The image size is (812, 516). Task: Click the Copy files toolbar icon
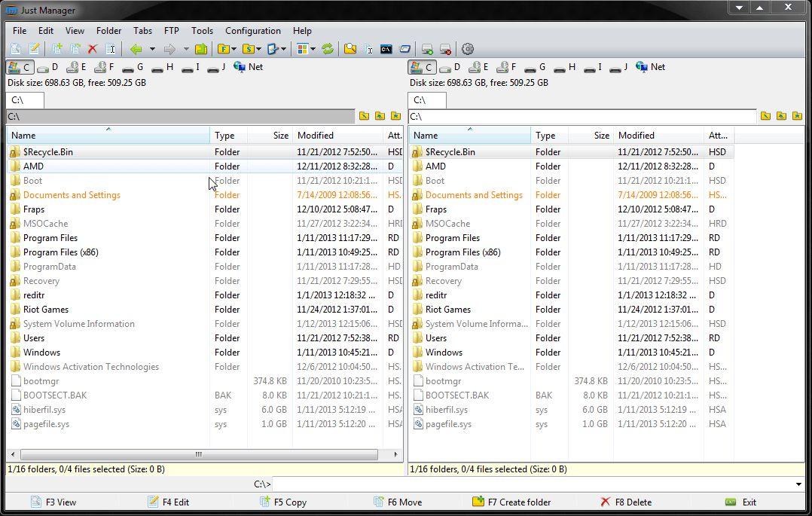57,49
